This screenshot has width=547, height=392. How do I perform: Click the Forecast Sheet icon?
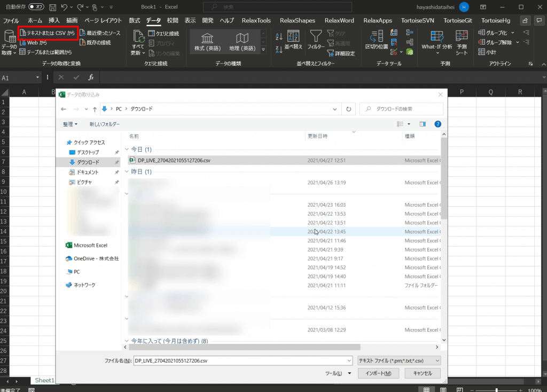coord(462,41)
